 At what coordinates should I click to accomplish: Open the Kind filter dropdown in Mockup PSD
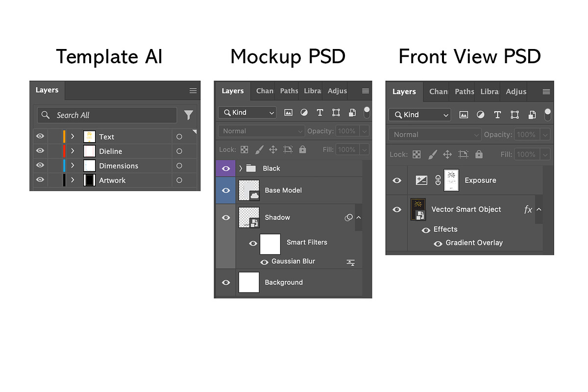pyautogui.click(x=247, y=113)
